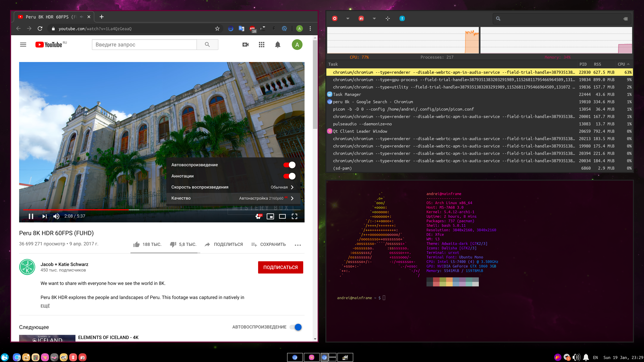Open YouTube hamburger guide menu
Viewport: 644px width, 362px height.
point(23,44)
